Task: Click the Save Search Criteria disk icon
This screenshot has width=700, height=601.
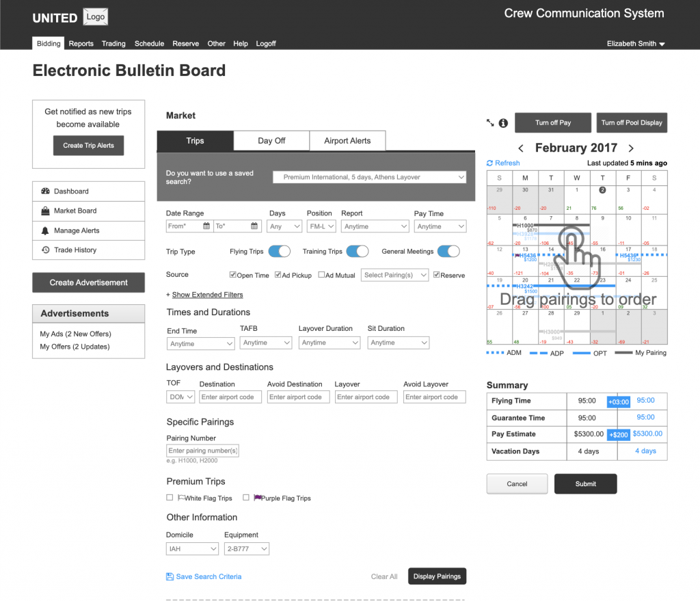Action: 170,576
